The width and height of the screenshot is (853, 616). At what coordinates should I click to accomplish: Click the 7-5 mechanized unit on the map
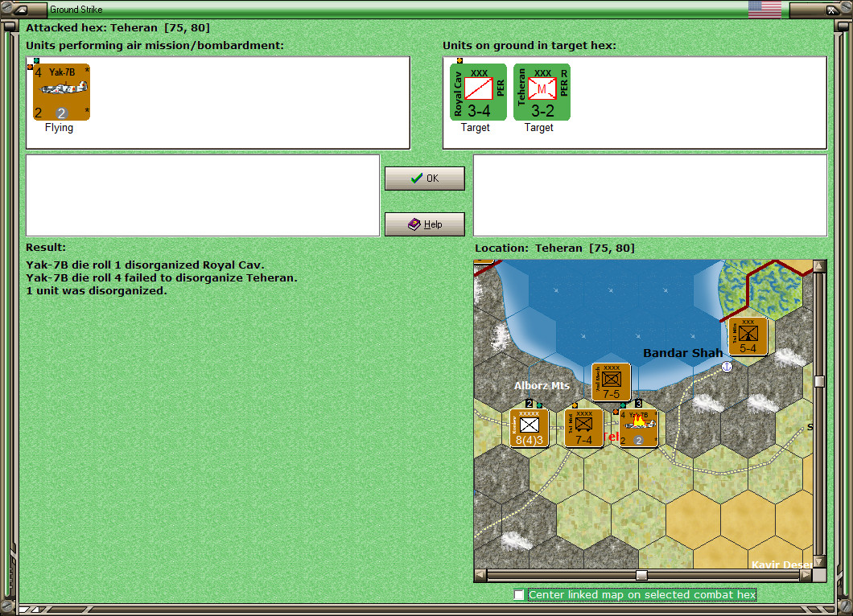[x=612, y=382]
